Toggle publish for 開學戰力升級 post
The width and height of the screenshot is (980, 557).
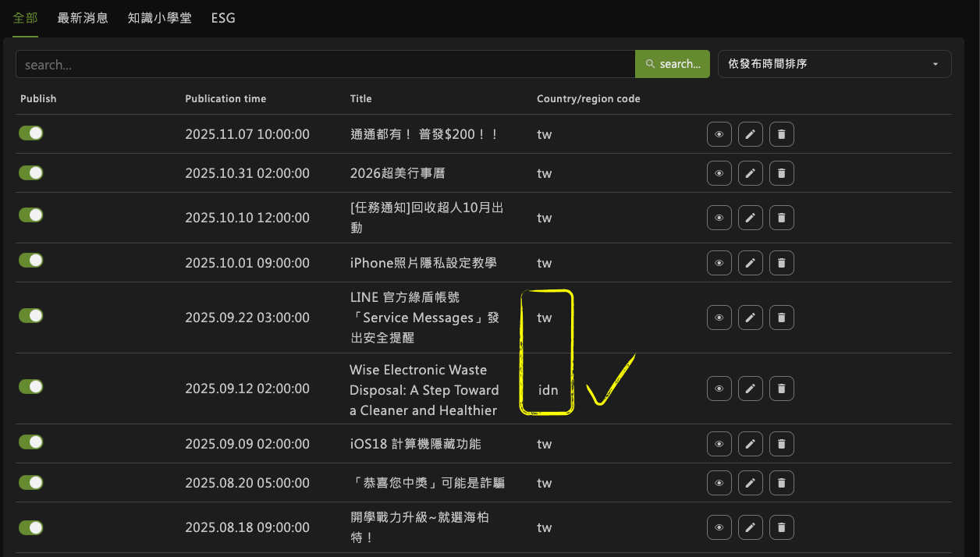pyautogui.click(x=31, y=527)
